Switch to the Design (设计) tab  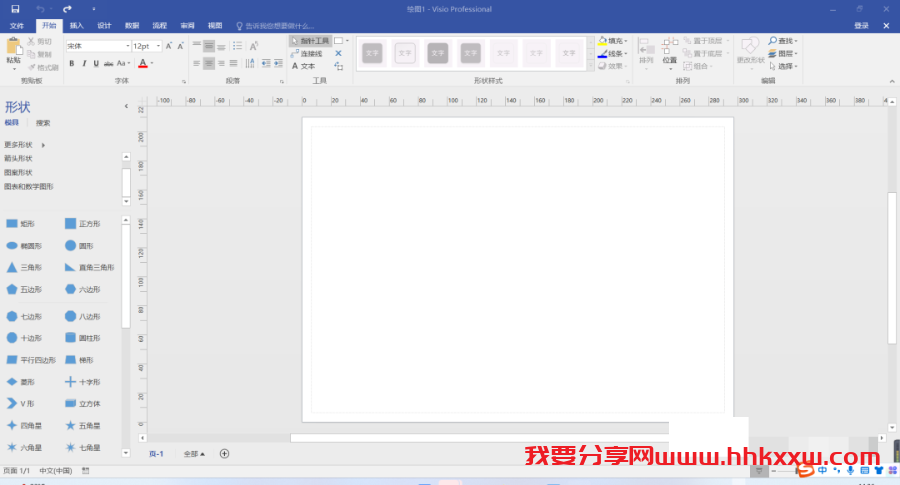pos(104,26)
